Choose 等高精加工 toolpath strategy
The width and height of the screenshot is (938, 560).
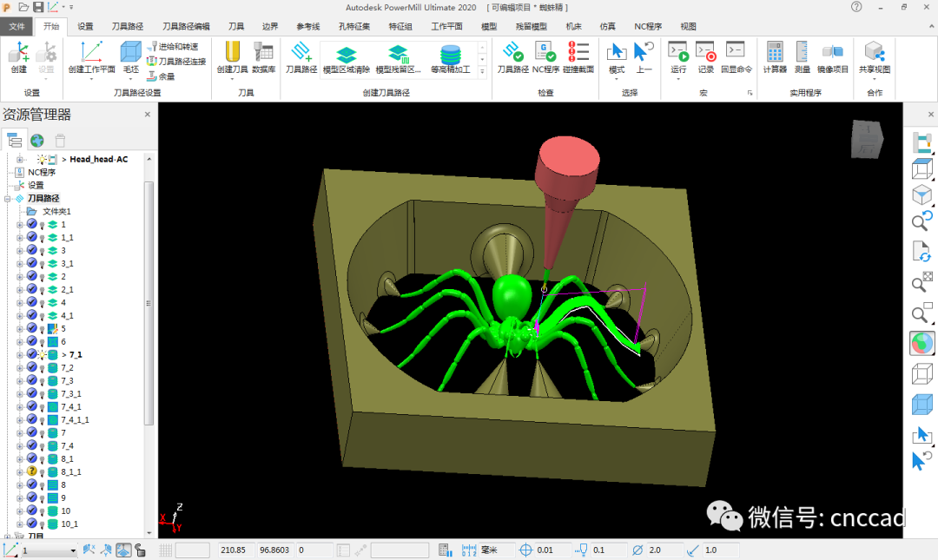(x=450, y=59)
